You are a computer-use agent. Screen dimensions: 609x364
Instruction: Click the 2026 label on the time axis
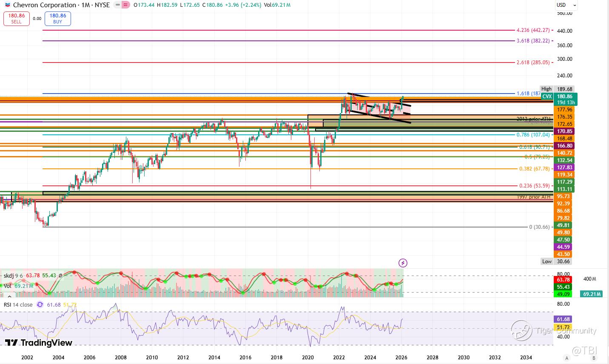pyautogui.click(x=401, y=358)
